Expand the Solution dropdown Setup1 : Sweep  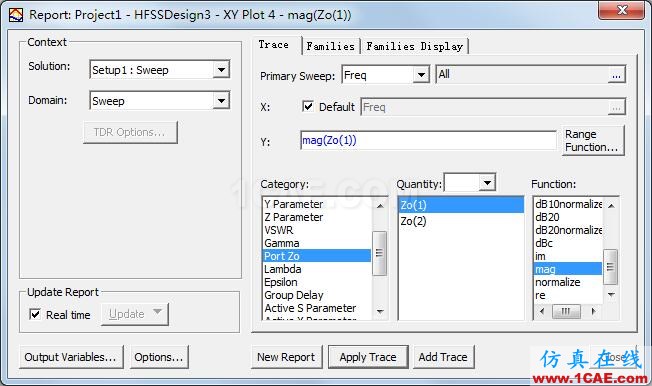pyautogui.click(x=221, y=69)
